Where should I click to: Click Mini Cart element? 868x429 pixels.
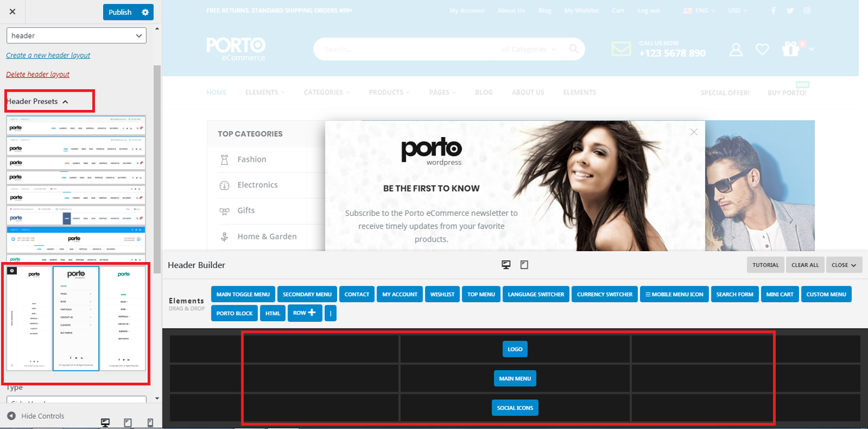tap(780, 294)
